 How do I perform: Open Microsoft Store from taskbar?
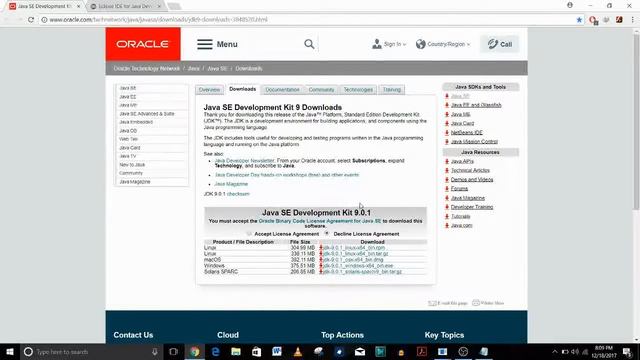(x=256, y=351)
